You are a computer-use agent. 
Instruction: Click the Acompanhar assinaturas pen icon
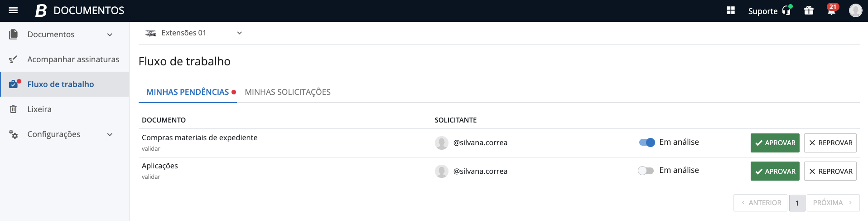pyautogui.click(x=14, y=59)
